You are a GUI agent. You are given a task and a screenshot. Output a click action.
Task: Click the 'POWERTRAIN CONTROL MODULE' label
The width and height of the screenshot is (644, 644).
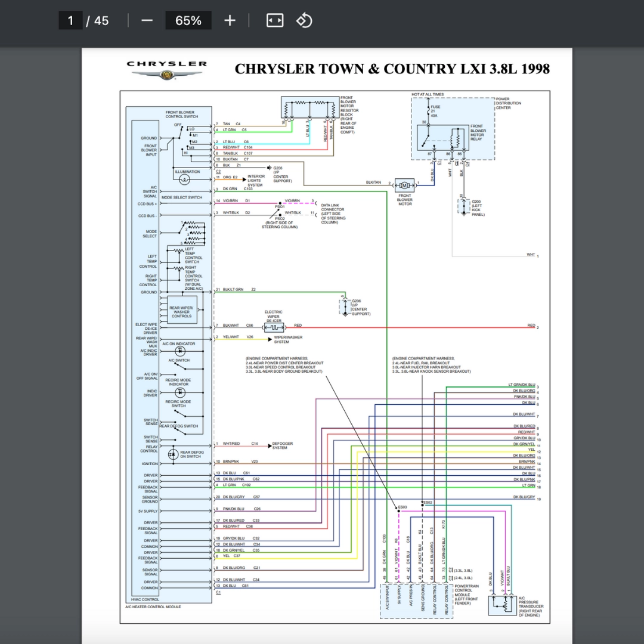[x=466, y=595]
